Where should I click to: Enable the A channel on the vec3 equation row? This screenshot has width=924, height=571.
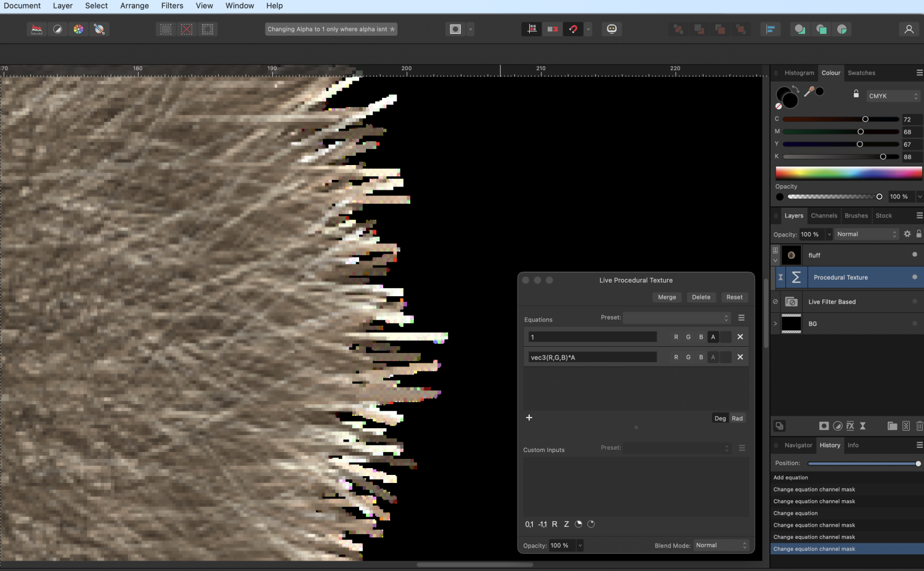click(713, 357)
